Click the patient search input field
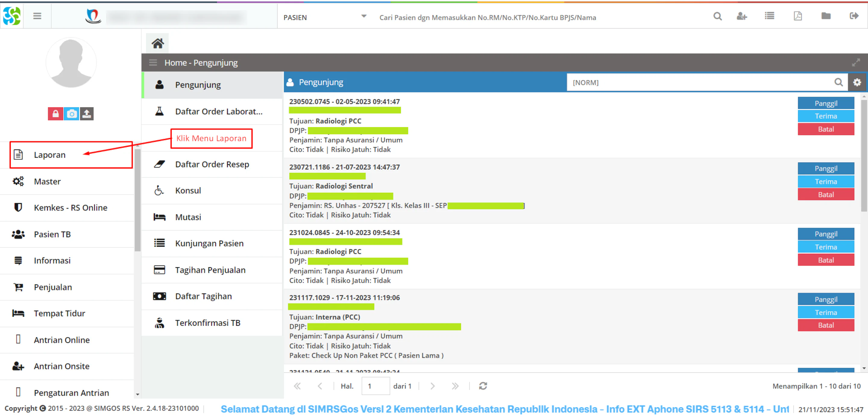The height and width of the screenshot is (418, 868). (x=539, y=17)
